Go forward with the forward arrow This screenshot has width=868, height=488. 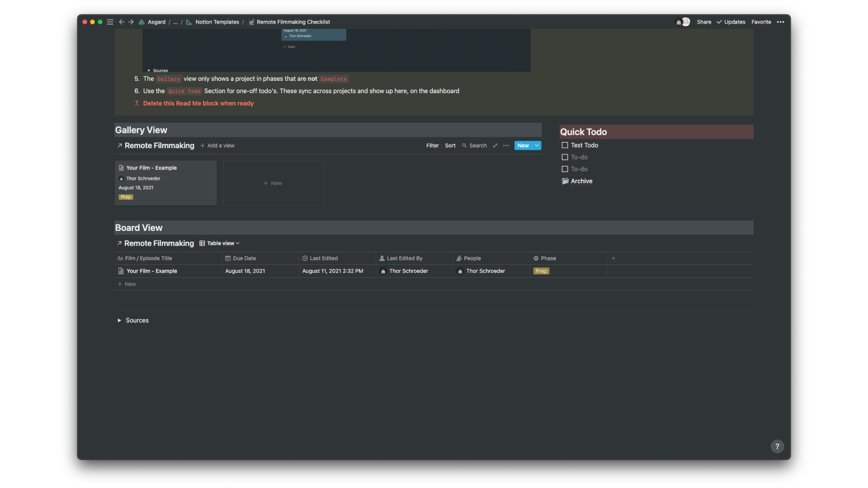pyautogui.click(x=131, y=22)
